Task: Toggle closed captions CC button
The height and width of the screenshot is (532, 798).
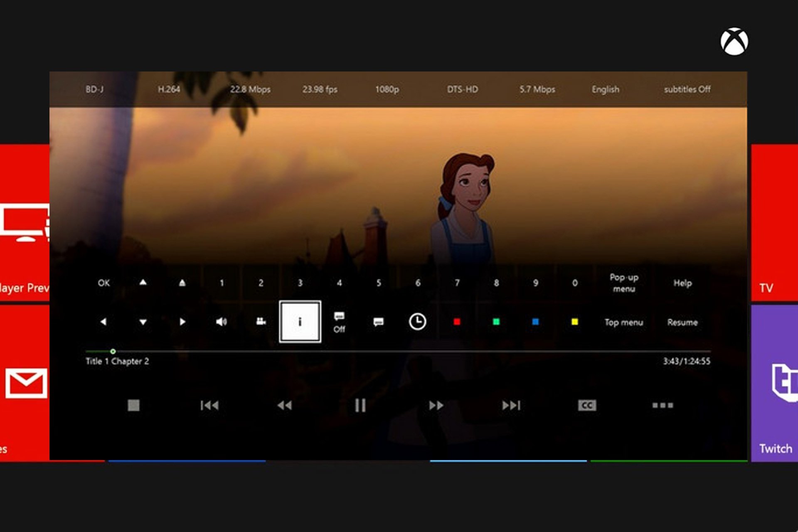Action: (587, 405)
